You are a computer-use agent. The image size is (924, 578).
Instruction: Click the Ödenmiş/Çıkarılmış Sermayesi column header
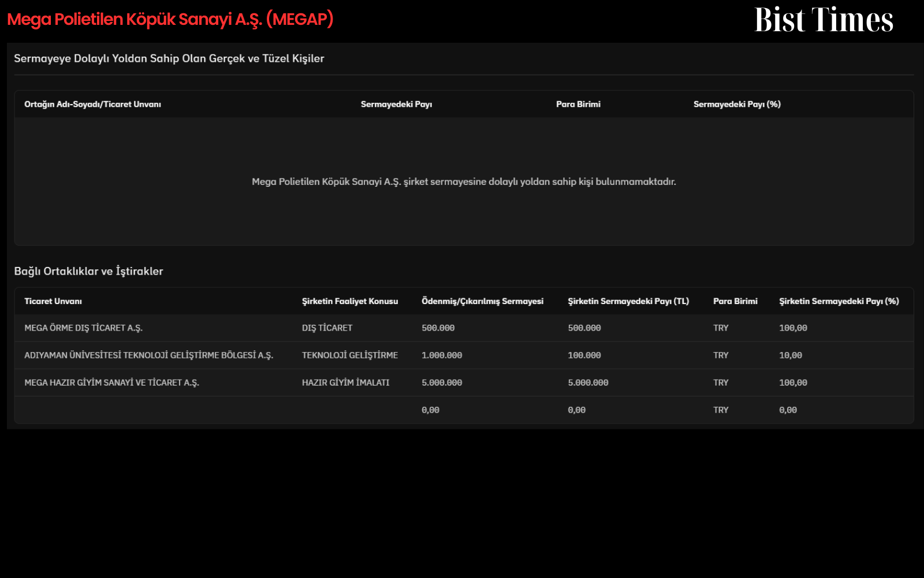point(482,301)
